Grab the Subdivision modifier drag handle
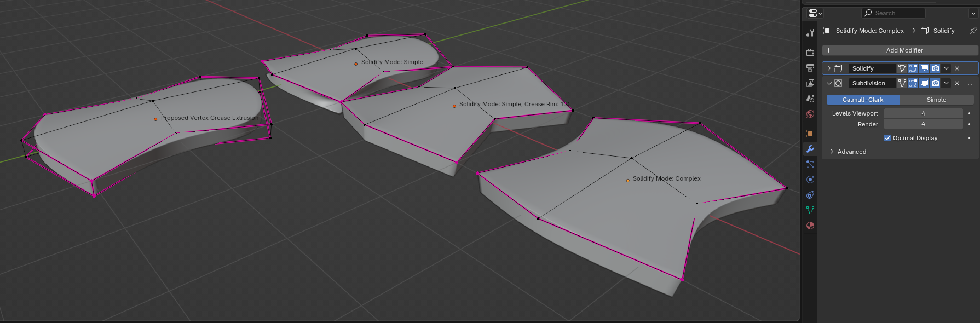The width and height of the screenshot is (980, 323). (x=971, y=83)
